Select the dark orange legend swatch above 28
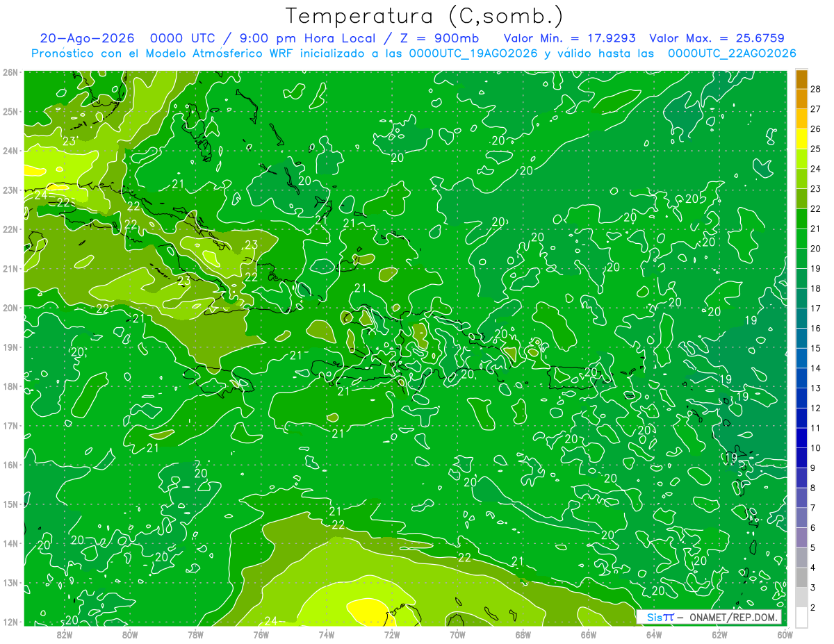 tap(801, 79)
